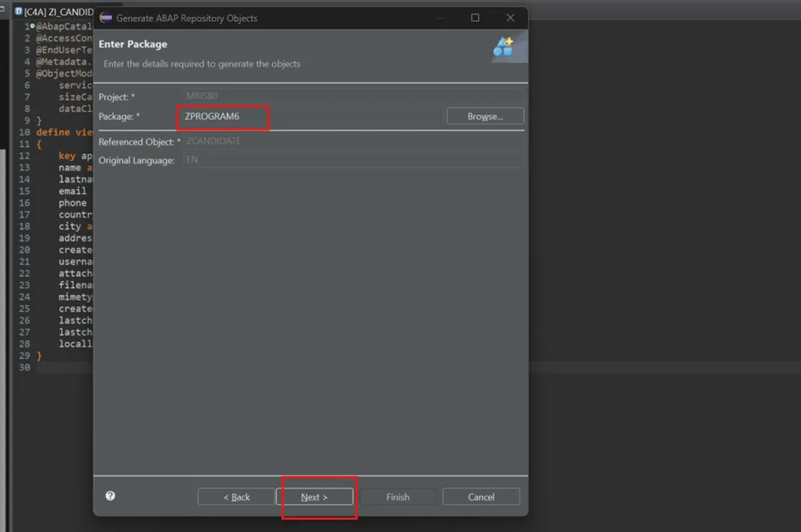Image resolution: width=801 pixels, height=532 pixels.
Task: Click the Enter Package heading text
Action: pyautogui.click(x=133, y=44)
